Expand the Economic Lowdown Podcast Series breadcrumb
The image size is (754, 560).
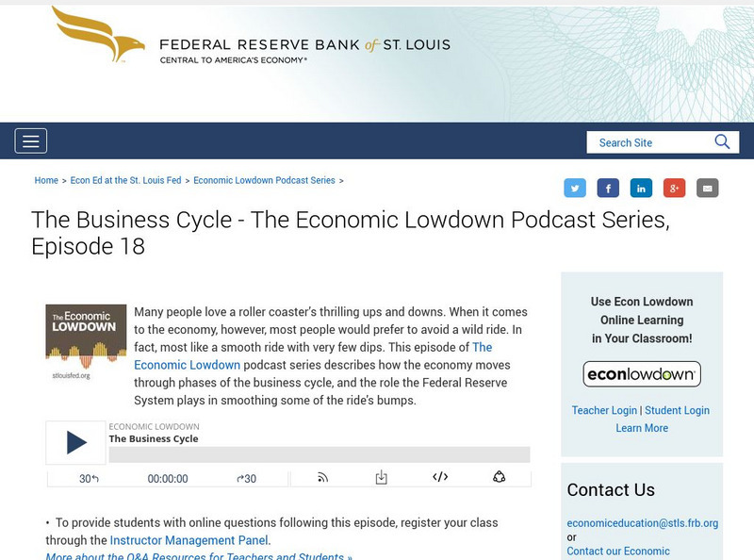coord(265,180)
